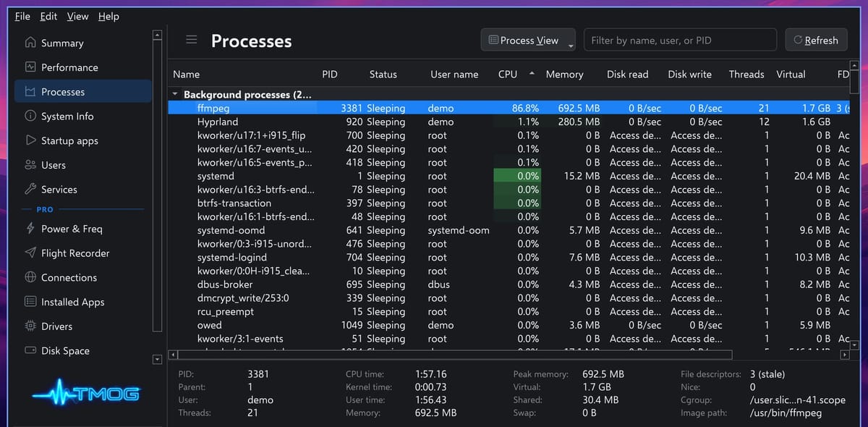Click horizontal scrollbar right arrow
Screen dimensions: 868x427
[x=844, y=355]
